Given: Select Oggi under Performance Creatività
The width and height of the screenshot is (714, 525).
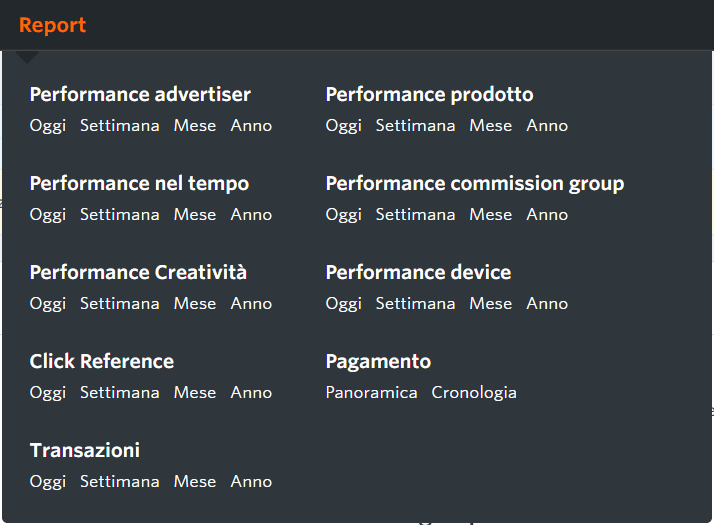Looking at the screenshot, I should point(47,304).
